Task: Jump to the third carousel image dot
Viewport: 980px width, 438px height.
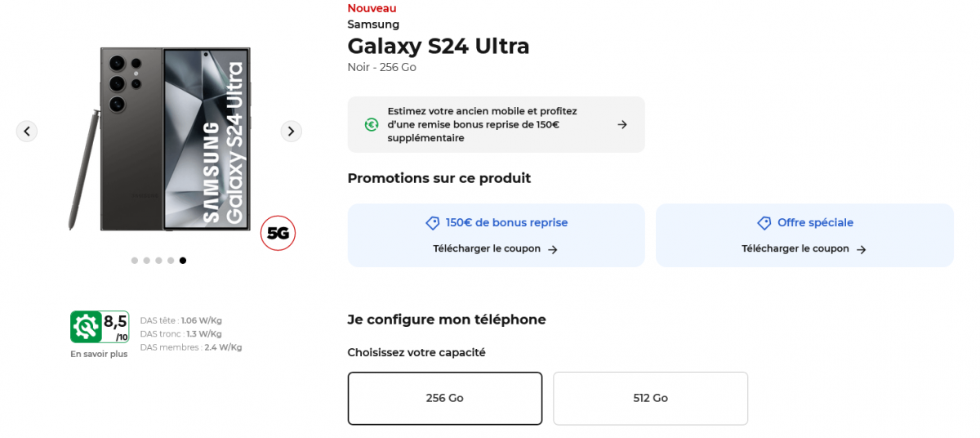Action: pyautogui.click(x=158, y=261)
